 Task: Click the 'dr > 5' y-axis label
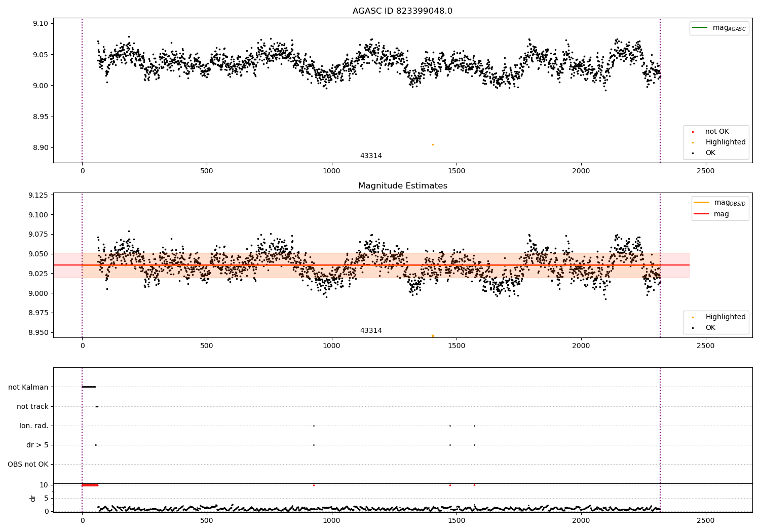[37, 445]
